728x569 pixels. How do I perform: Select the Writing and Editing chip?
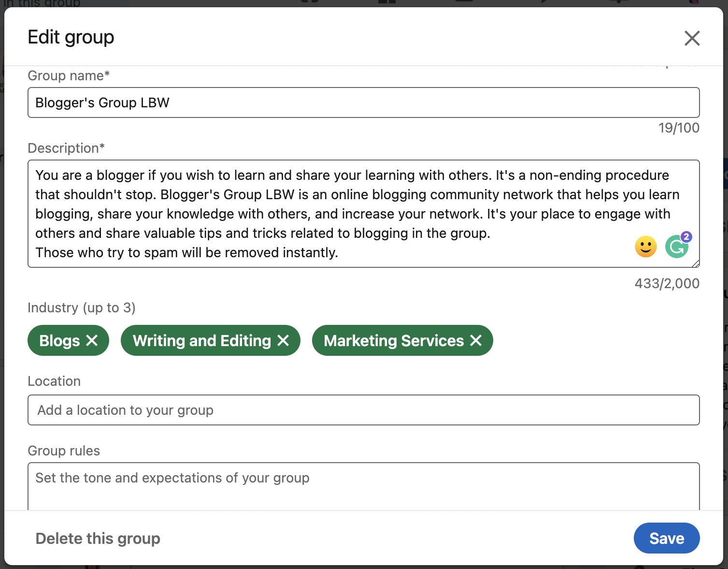(x=201, y=340)
